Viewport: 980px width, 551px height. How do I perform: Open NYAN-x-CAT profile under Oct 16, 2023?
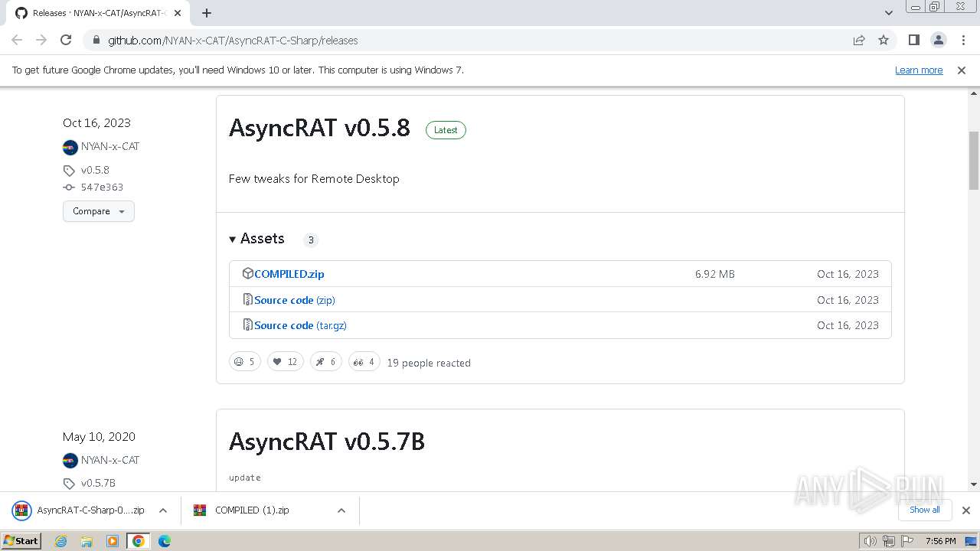click(110, 146)
